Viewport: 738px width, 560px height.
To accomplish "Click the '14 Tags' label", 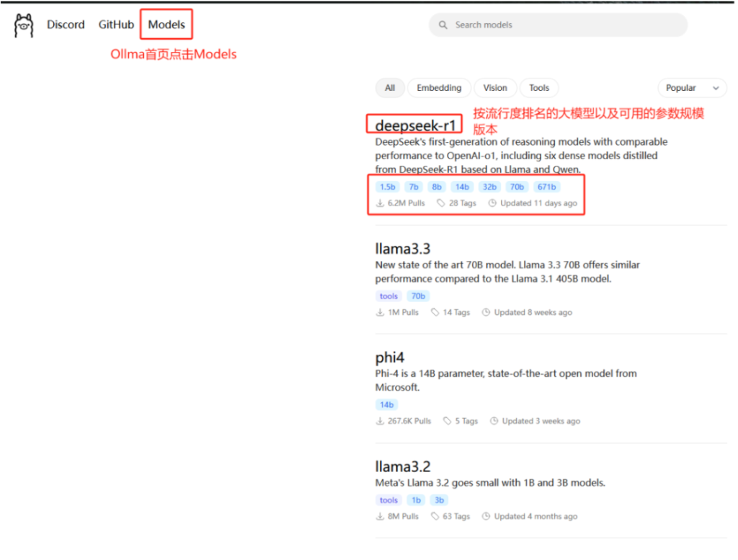I will coord(456,313).
